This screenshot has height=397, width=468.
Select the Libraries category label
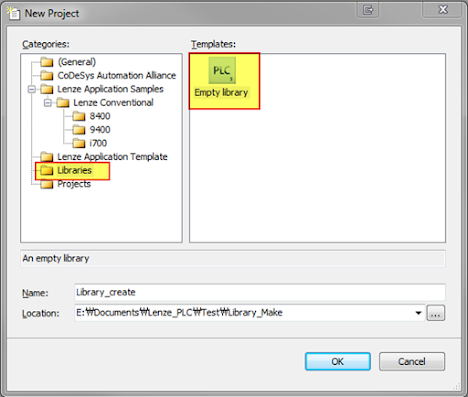[x=74, y=170]
